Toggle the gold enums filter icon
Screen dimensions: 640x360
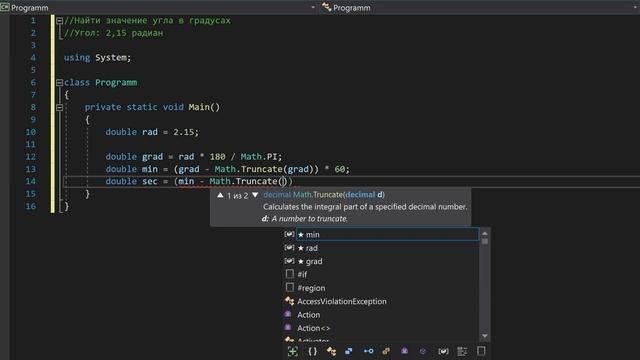(x=386, y=351)
